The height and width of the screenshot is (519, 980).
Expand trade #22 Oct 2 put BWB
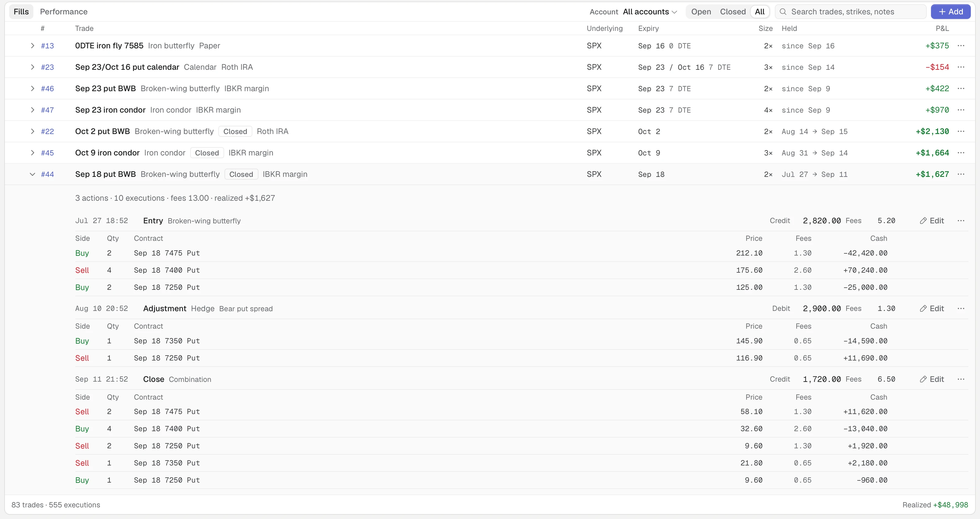pos(32,131)
